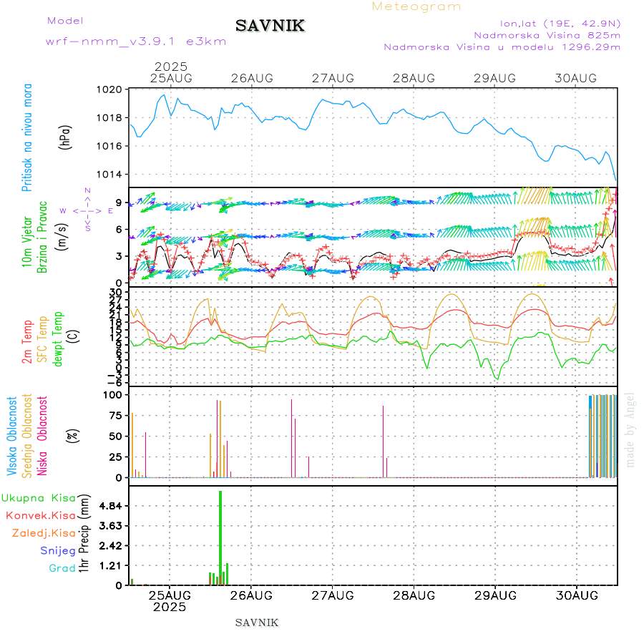This screenshot has width=644, height=644.
Task: Click the Grad legend entry
Action: 62,568
